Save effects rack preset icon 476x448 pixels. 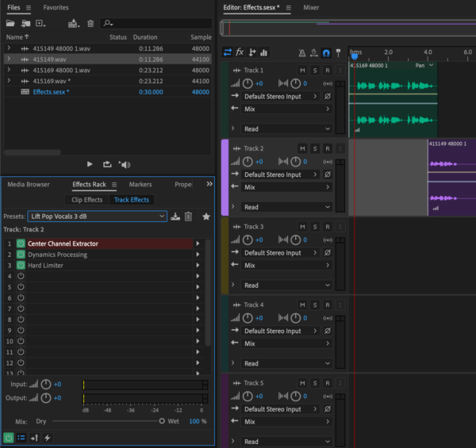(175, 216)
